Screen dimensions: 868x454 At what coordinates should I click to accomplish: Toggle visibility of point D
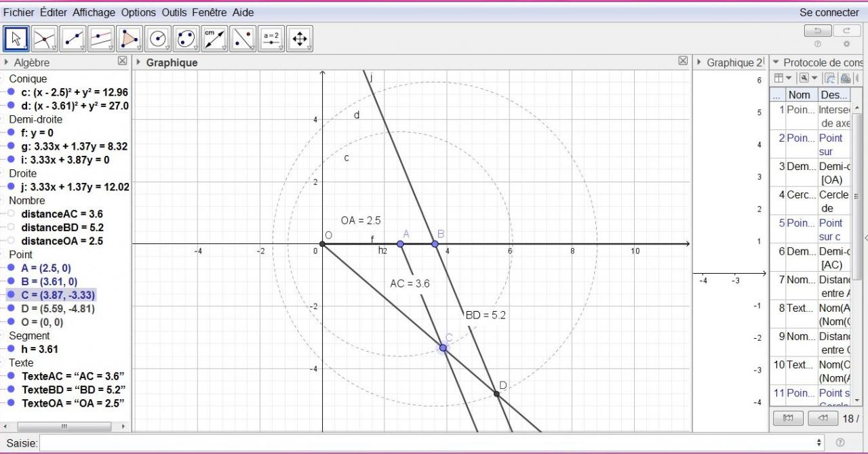11,308
